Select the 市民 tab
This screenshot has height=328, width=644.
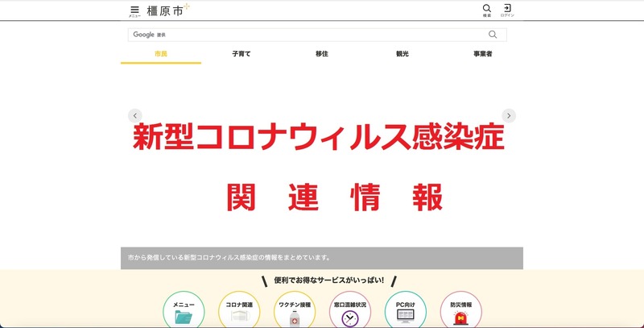(x=161, y=53)
